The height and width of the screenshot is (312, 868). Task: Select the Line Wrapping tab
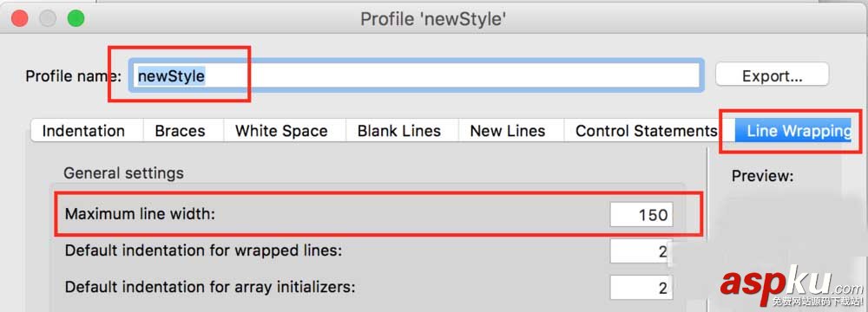coord(799,131)
